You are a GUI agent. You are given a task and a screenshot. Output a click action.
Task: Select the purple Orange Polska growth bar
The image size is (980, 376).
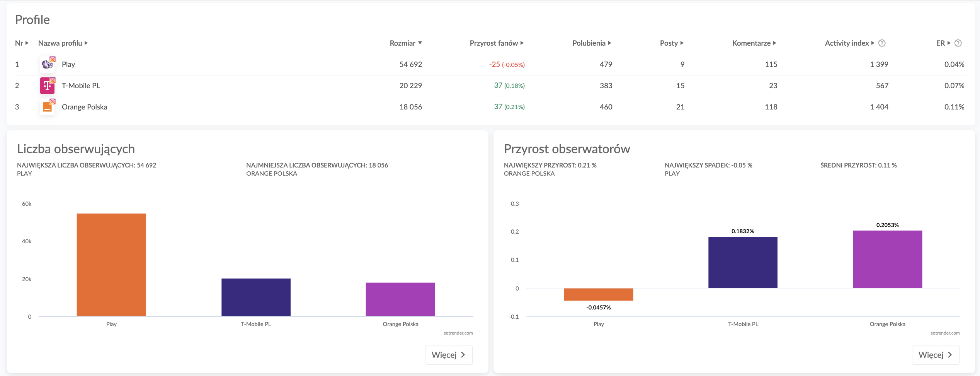887,259
